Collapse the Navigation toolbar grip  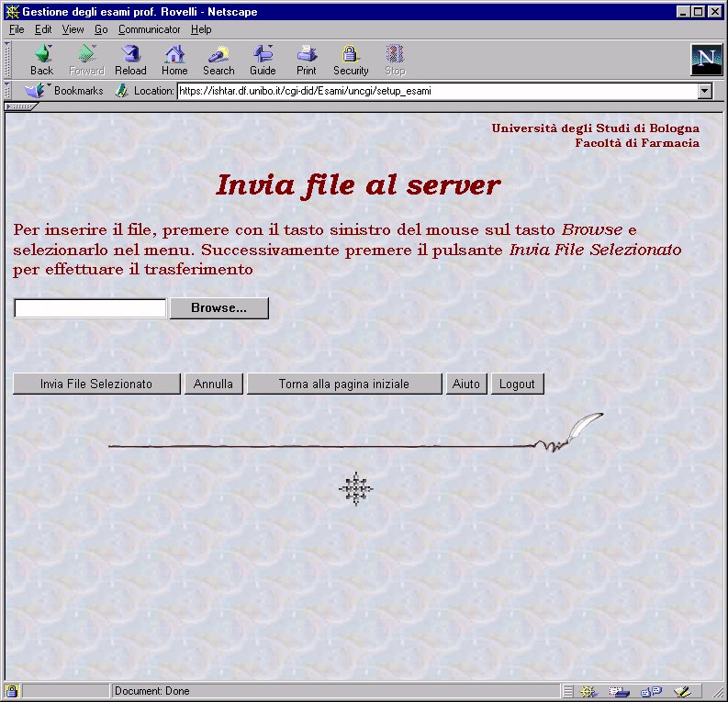(7, 60)
